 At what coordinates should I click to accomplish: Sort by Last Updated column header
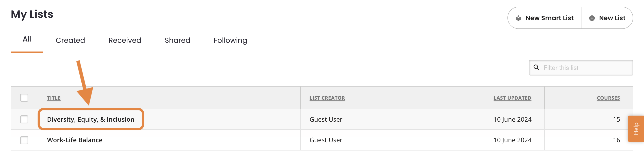[512, 98]
